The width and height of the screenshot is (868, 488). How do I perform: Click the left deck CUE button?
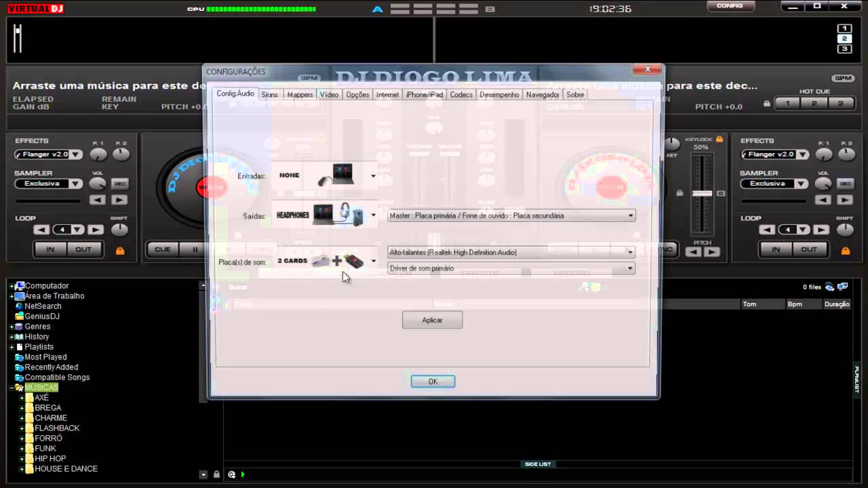click(163, 249)
